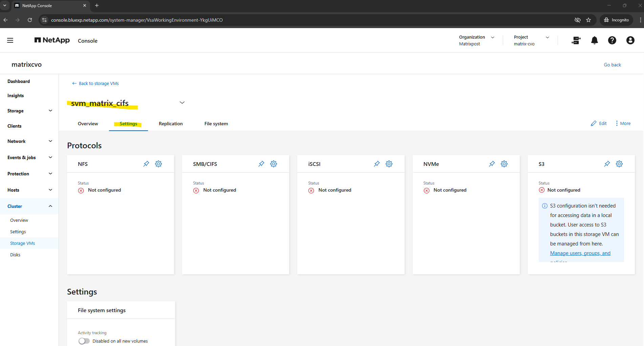The image size is (644, 346).
Task: Open Manage users, groups, and policies link
Action: point(580,253)
